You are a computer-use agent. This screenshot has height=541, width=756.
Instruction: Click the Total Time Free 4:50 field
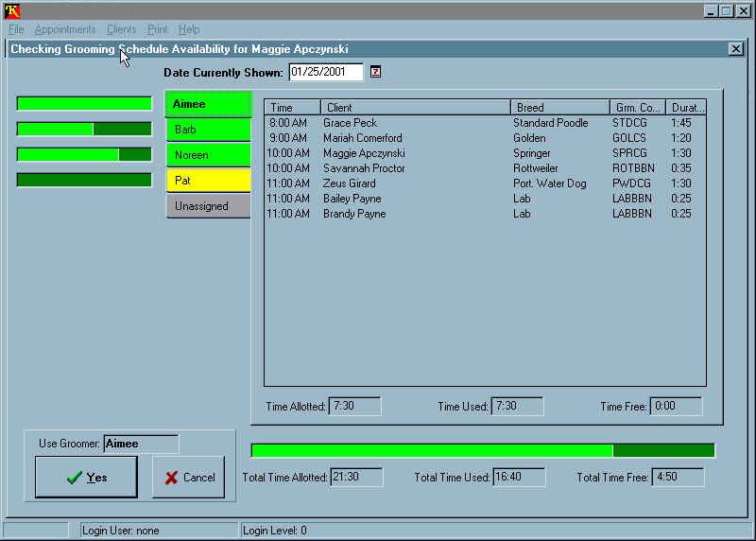click(x=678, y=478)
